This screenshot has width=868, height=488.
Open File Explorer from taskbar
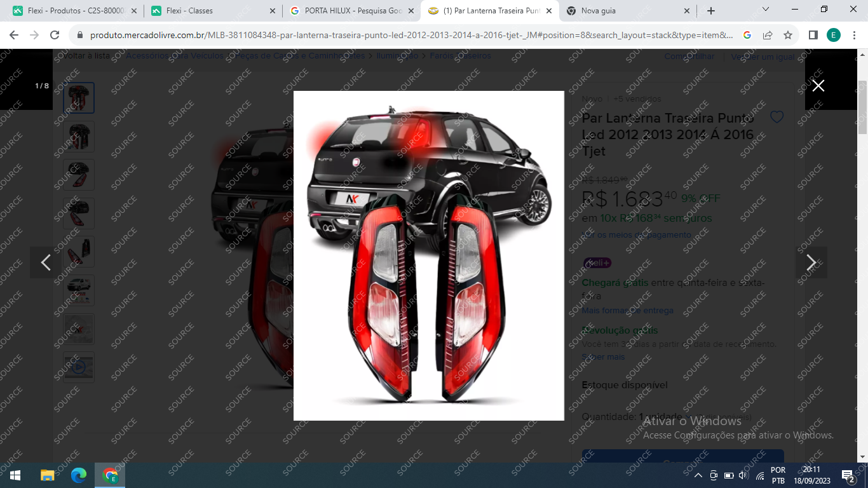47,475
